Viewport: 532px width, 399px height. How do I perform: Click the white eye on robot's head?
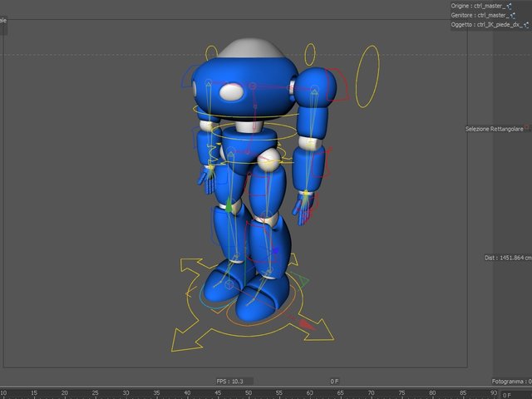[231, 92]
